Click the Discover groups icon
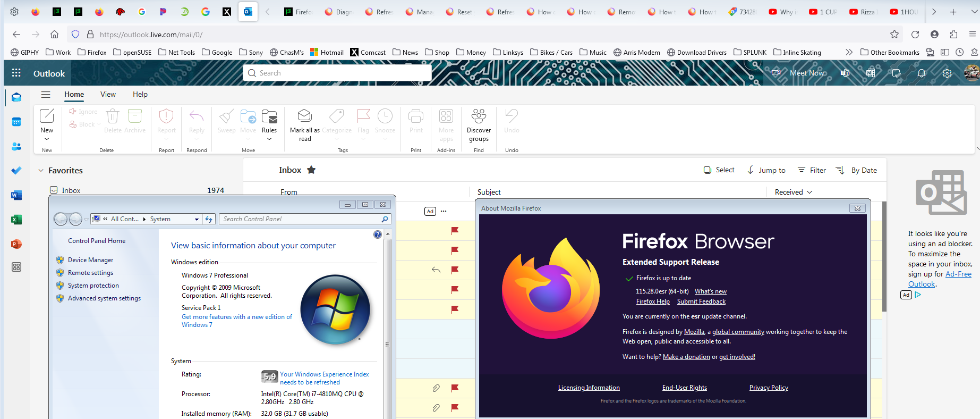This screenshot has height=419, width=980. [479, 116]
